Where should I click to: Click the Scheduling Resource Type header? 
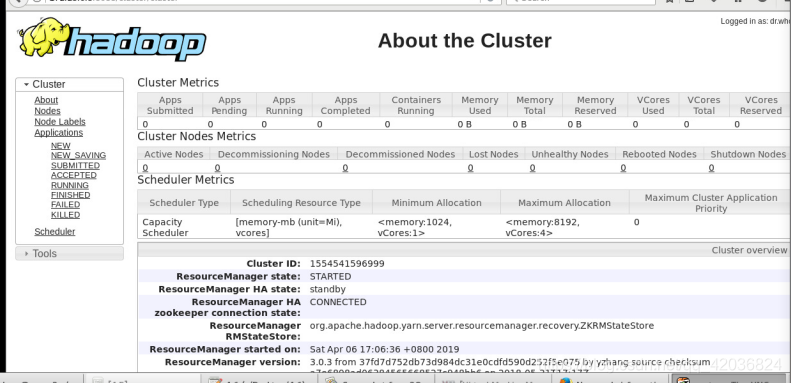301,202
